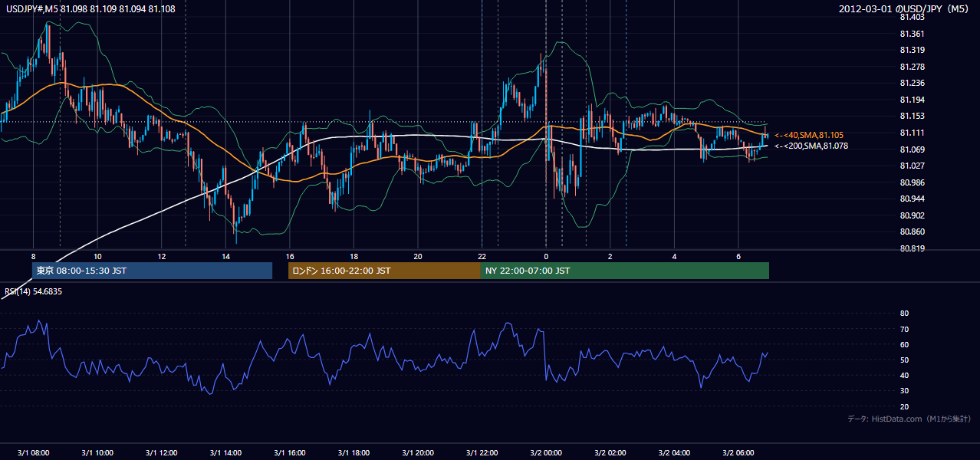Click the 3/1 14:00 date label
The height and width of the screenshot is (460, 980).
click(225, 453)
